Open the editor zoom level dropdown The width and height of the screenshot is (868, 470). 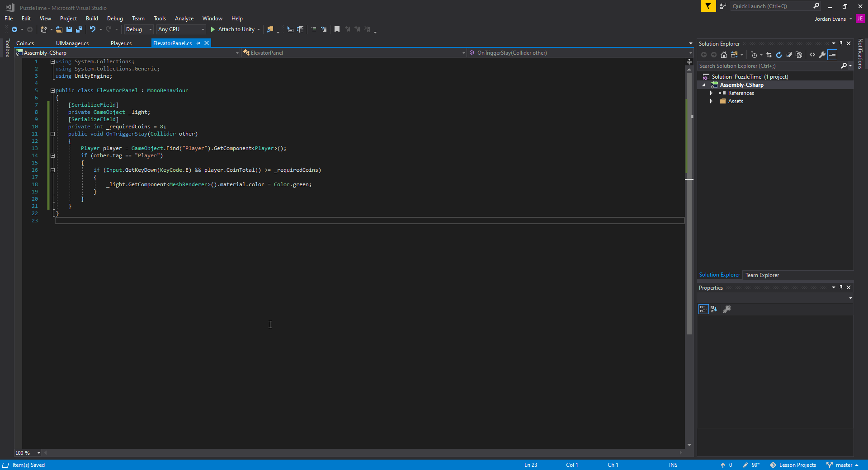click(38, 453)
